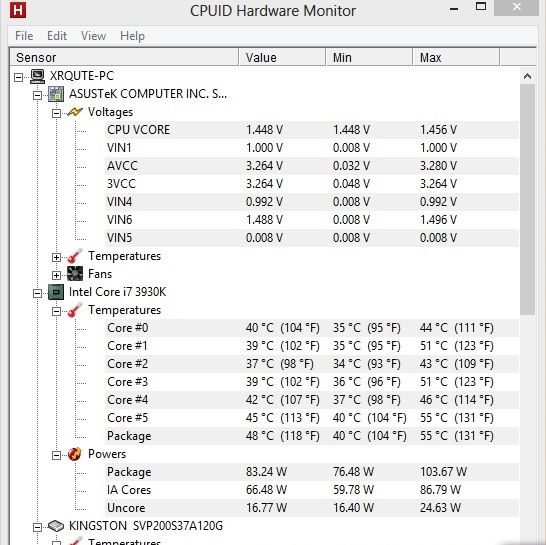Select the XRQUTE-PC computer icon
Viewport: 546px width, 545px height.
tap(37, 76)
